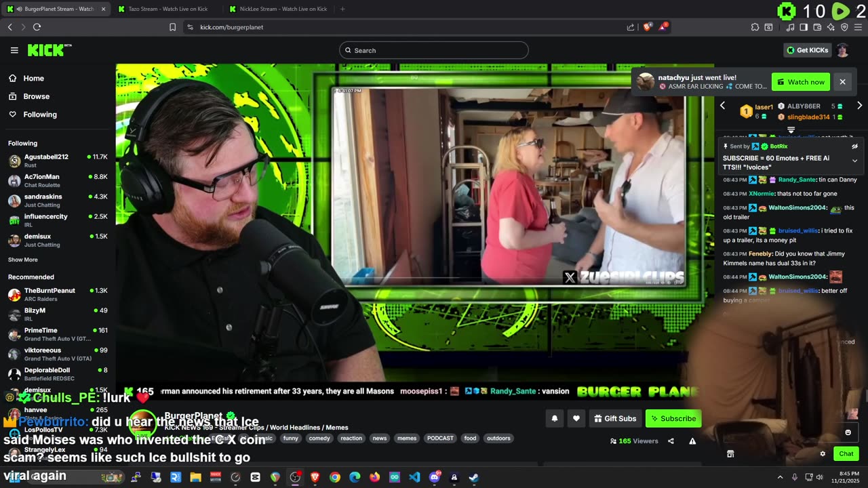Image resolution: width=868 pixels, height=488 pixels.
Task: Click the share stream icon beside viewers
Action: [x=671, y=441]
